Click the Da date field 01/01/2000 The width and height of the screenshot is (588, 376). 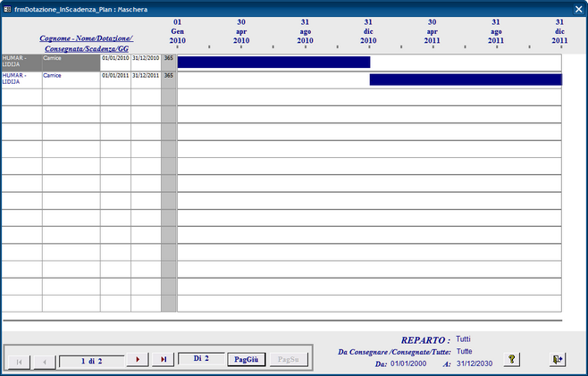coord(408,363)
